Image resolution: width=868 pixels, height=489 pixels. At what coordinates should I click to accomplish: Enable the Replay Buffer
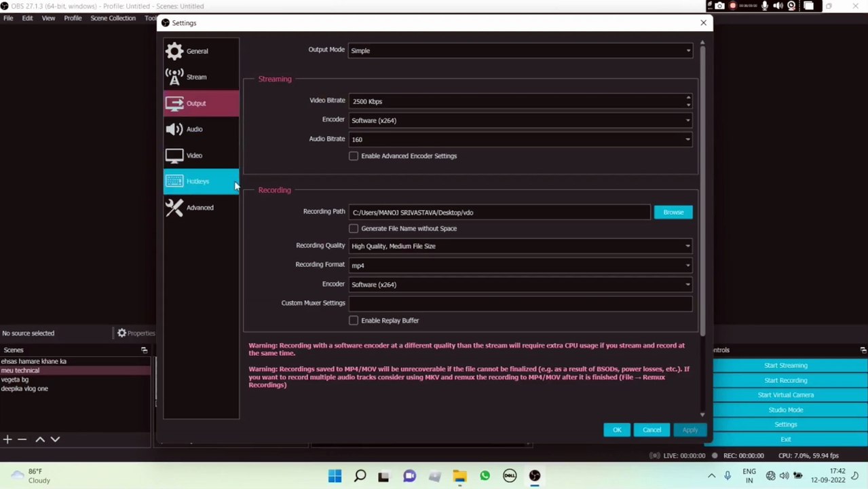click(x=354, y=320)
